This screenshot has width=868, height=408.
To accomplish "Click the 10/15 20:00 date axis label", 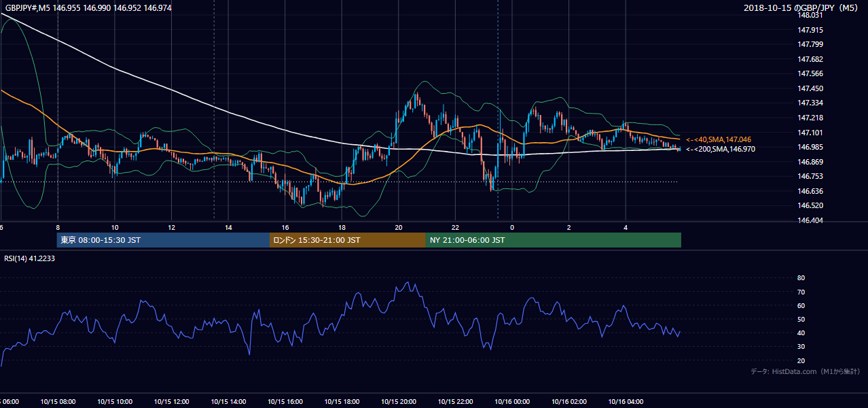I will click(x=399, y=401).
